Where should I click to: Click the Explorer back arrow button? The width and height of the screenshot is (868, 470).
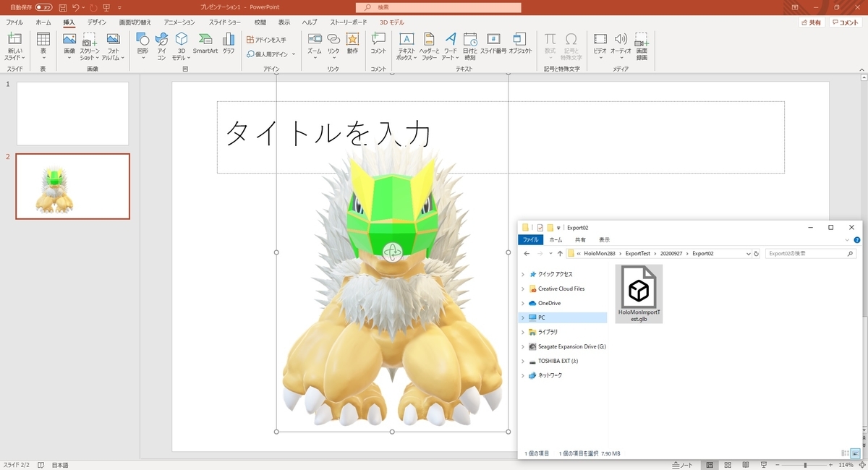pyautogui.click(x=527, y=254)
